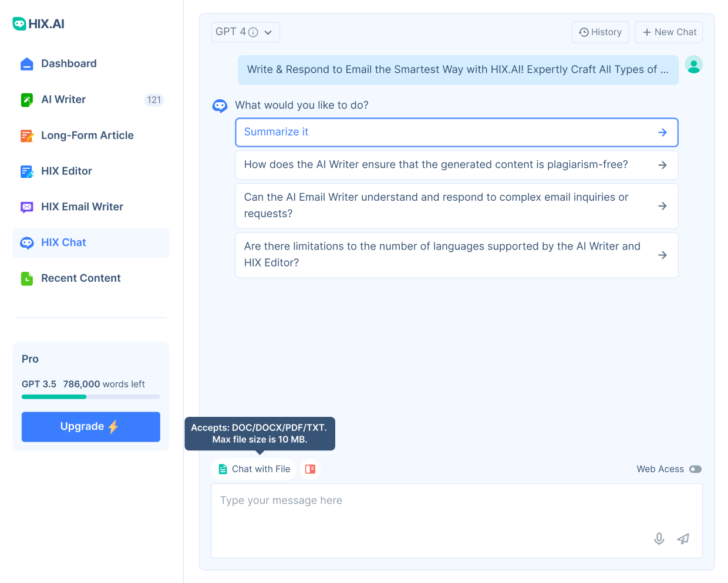
Task: Click the Long-Form Article icon
Action: (x=27, y=136)
